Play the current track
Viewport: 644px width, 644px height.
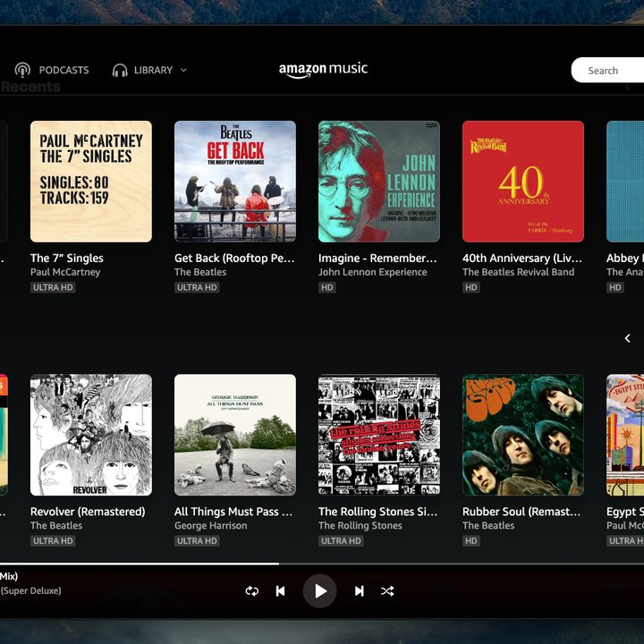pos(320,591)
